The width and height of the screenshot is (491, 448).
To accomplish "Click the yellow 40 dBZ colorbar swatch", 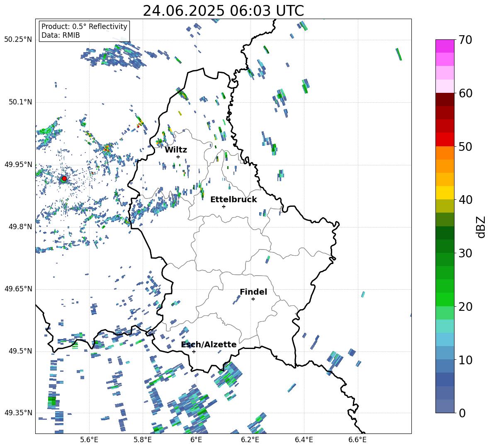I will (445, 193).
